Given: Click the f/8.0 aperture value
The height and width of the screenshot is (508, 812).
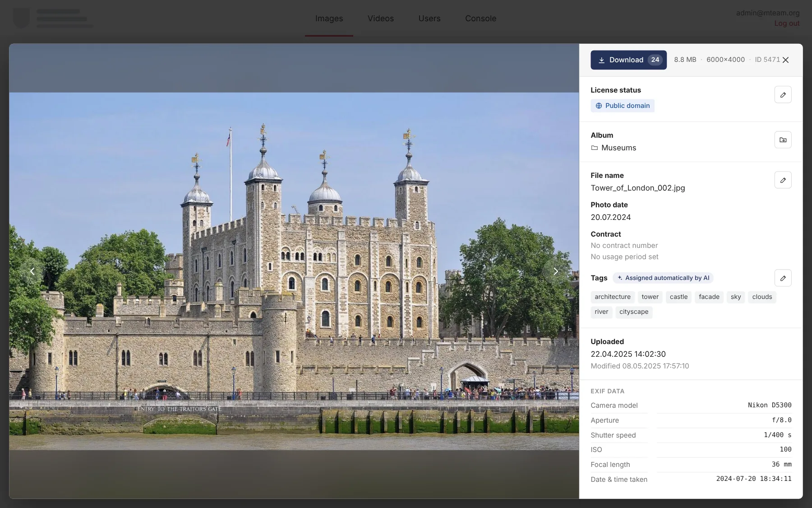Looking at the screenshot, I should click(781, 420).
